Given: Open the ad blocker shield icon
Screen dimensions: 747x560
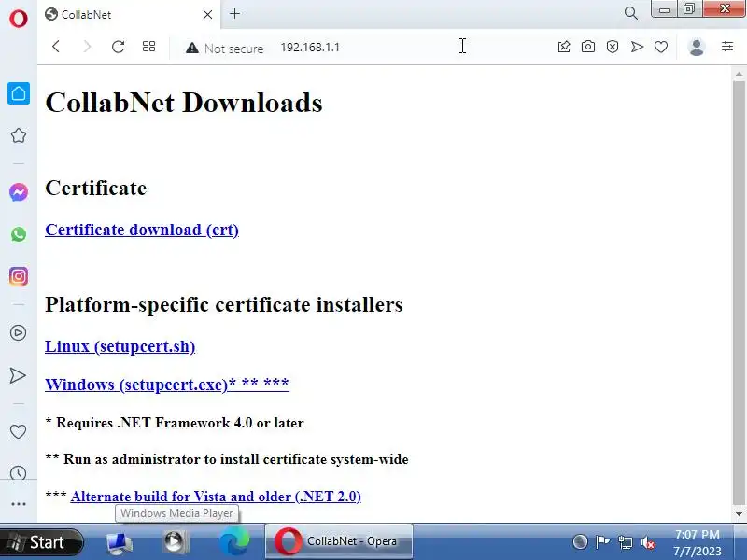Looking at the screenshot, I should coord(613,47).
